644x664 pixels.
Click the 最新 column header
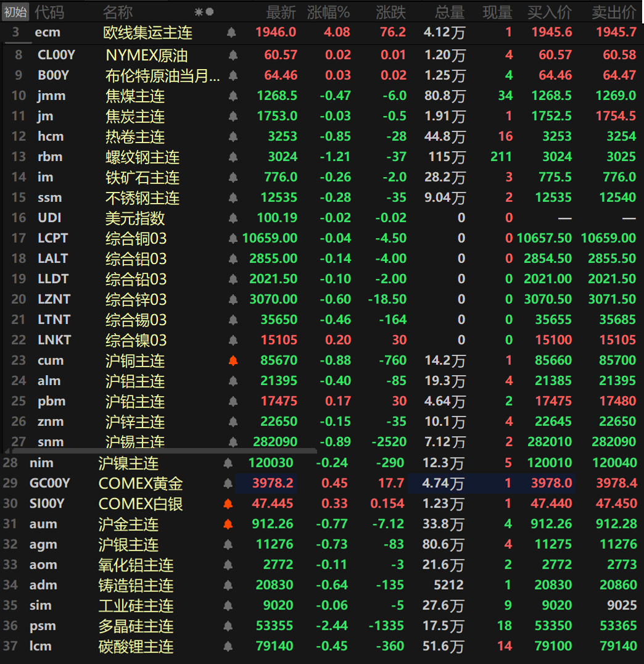[281, 12]
